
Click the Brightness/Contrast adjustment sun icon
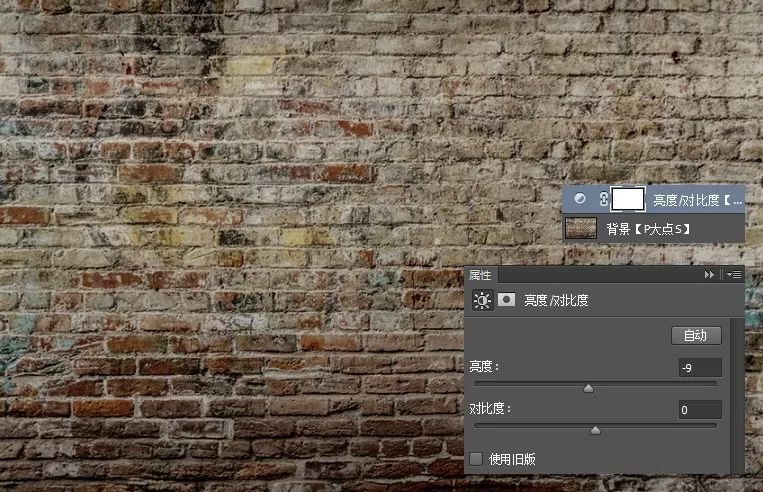point(482,300)
